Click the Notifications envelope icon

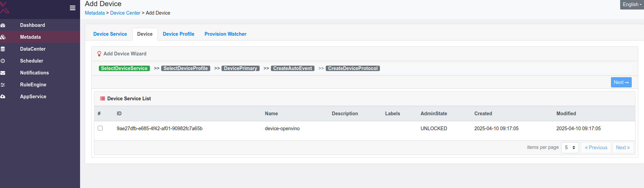(3, 73)
